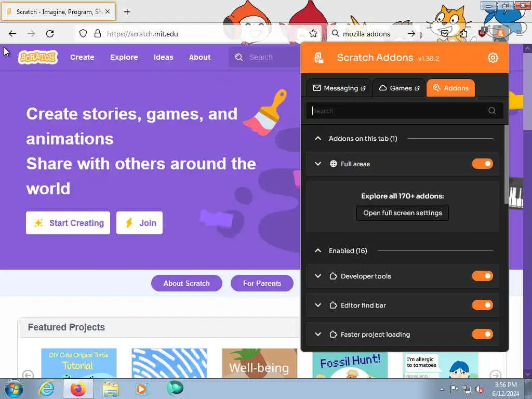Click the taskbar clock showing 3:56 PM

(506, 389)
